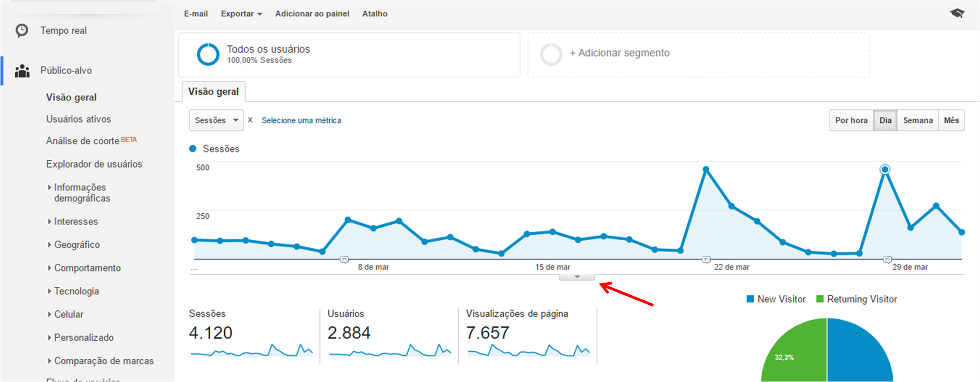Open Usuários ativos report
Image resolution: width=980 pixels, height=382 pixels.
point(78,119)
